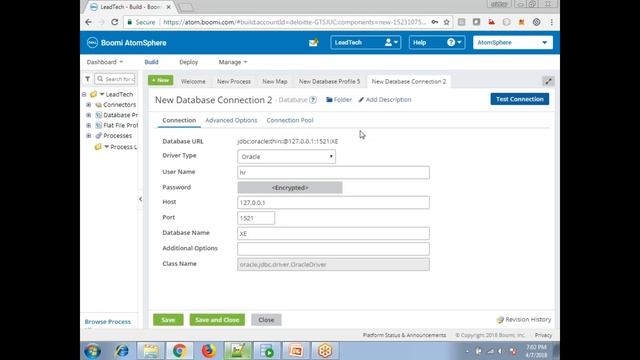Image resolution: width=640 pixels, height=360 pixels.
Task: Go to the Deploy menu
Action: (x=189, y=62)
